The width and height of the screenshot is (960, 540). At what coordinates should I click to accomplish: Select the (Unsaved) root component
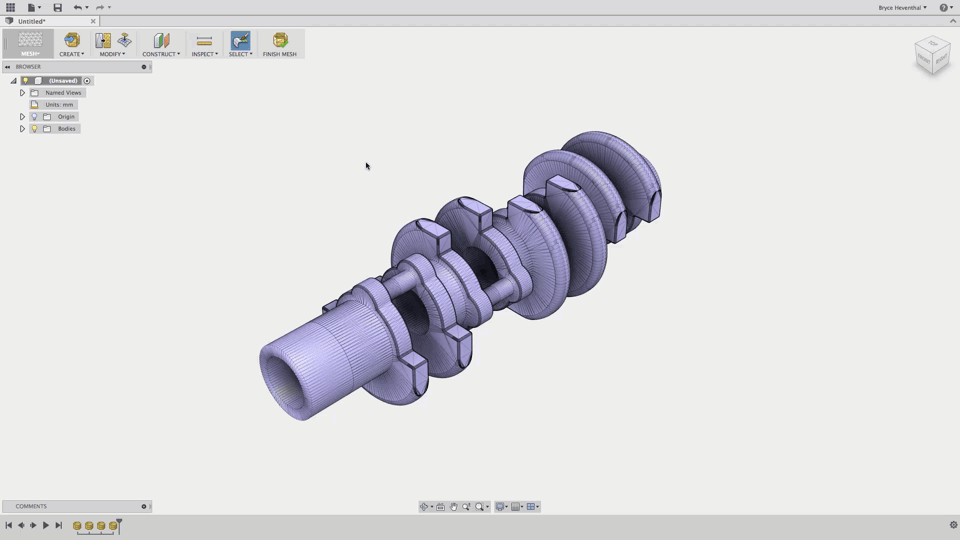coord(63,81)
